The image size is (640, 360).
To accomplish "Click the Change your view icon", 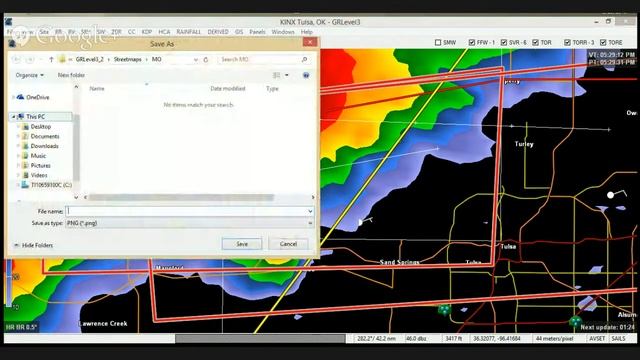I will tap(277, 75).
